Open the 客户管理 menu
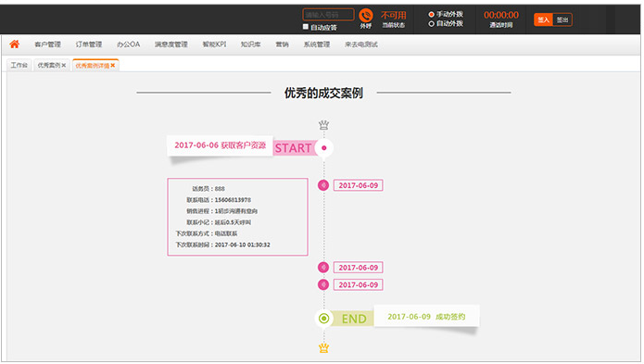Image resolution: width=644 pixels, height=364 pixels. [47, 44]
